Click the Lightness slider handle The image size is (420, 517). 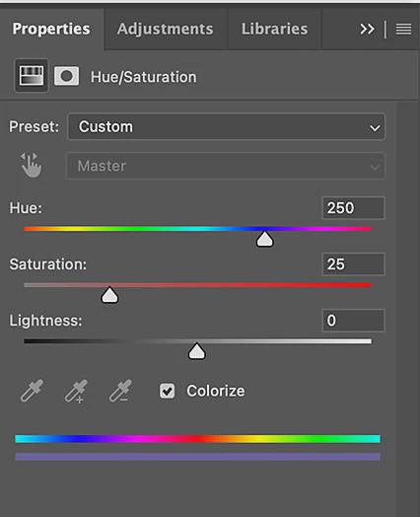click(196, 351)
